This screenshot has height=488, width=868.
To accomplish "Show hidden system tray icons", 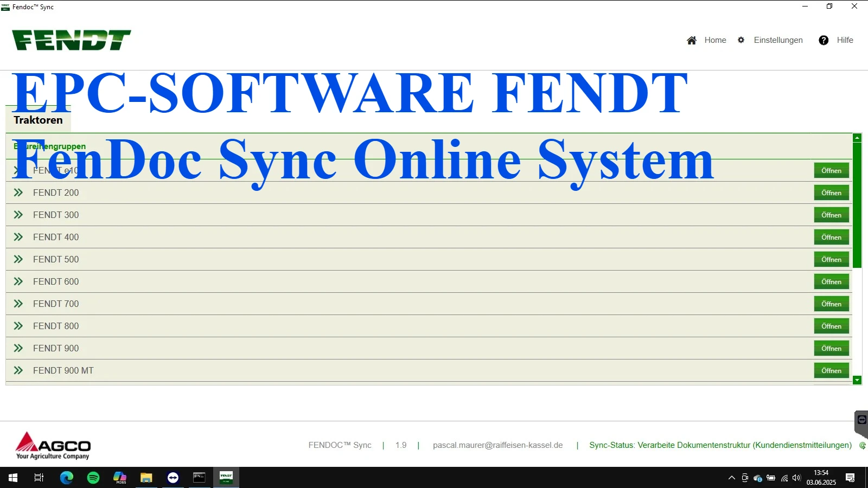I will 732,478.
